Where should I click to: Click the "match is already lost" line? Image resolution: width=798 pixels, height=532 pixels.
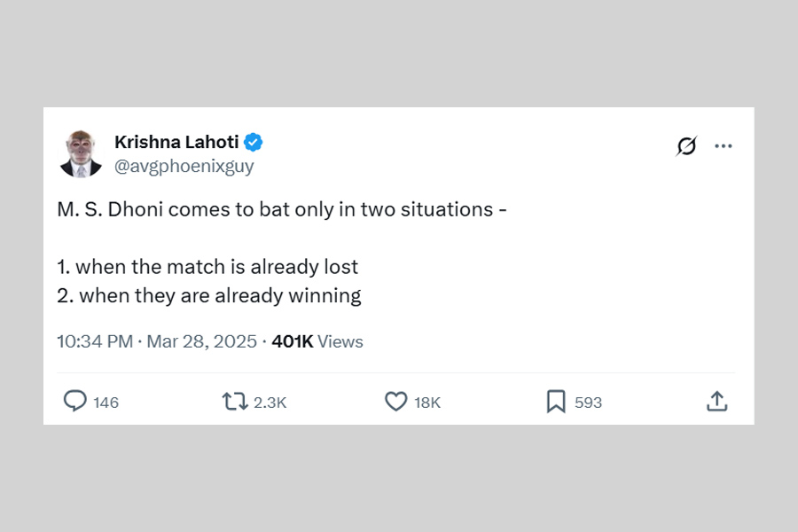(207, 267)
